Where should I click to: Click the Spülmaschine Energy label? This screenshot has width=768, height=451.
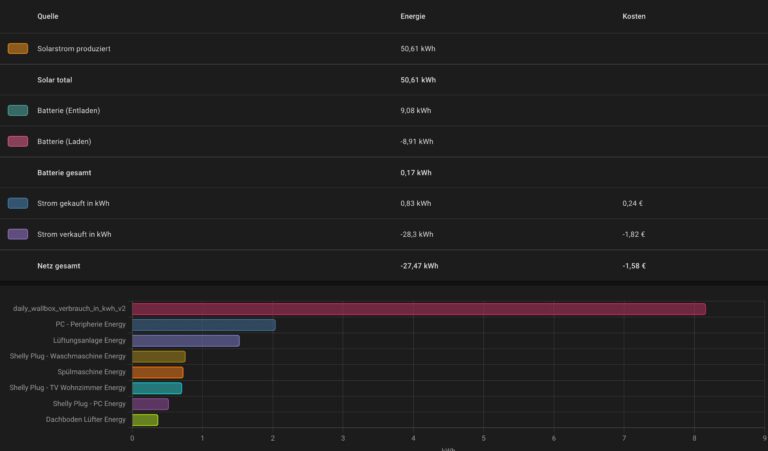coord(92,372)
